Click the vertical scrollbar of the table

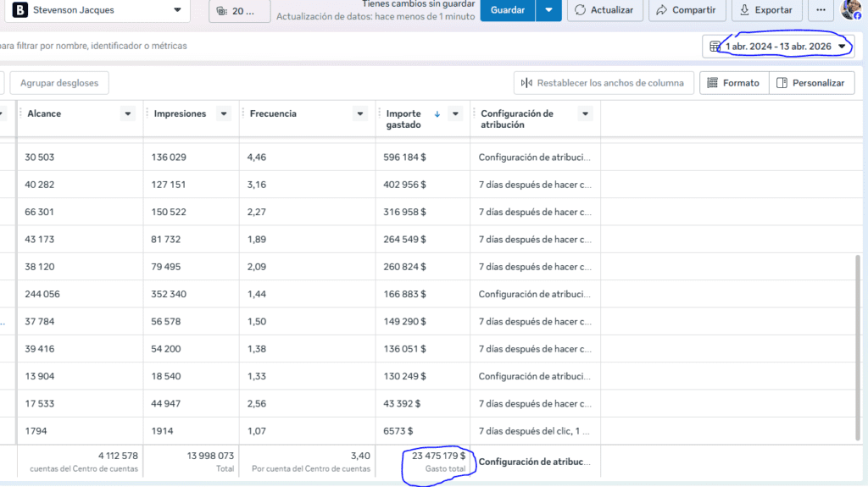point(858,349)
